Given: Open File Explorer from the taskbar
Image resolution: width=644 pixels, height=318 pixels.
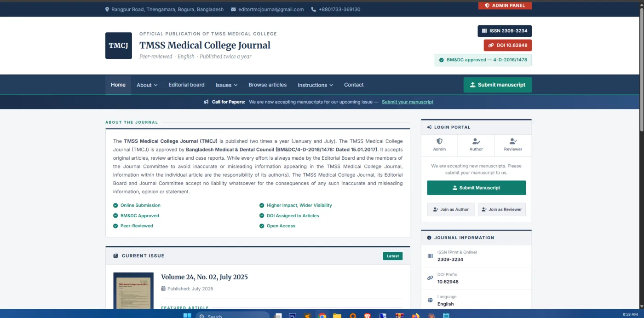Looking at the screenshot, I should coord(337,316).
